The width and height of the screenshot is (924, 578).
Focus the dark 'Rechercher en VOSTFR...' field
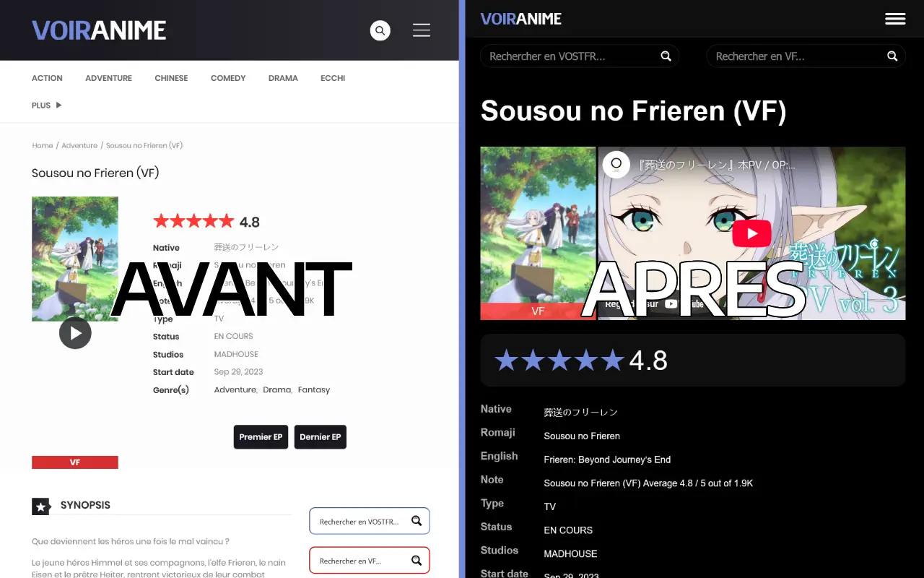tap(580, 56)
